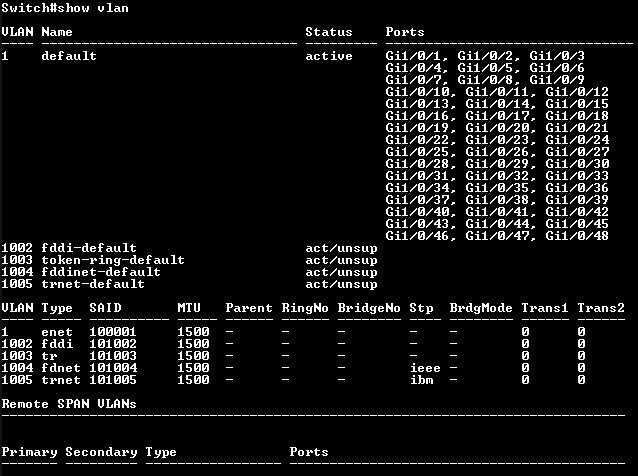Click port Gi1/0/37

coord(419,200)
